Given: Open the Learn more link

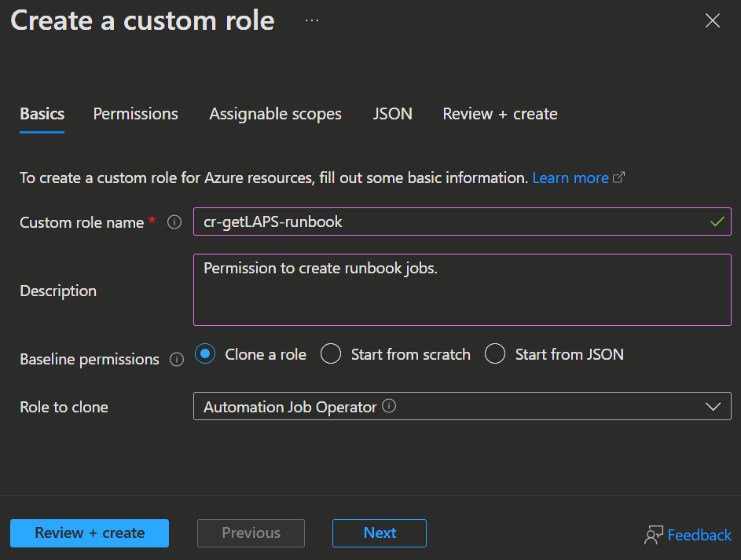Looking at the screenshot, I should point(570,178).
